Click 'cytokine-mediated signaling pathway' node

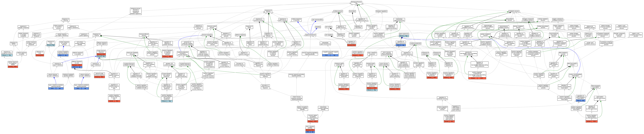[63, 53]
